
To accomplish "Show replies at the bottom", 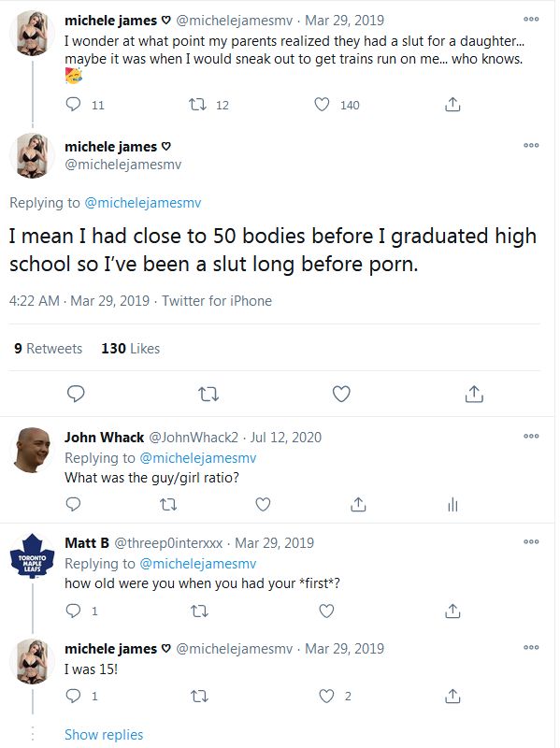I will click(103, 735).
